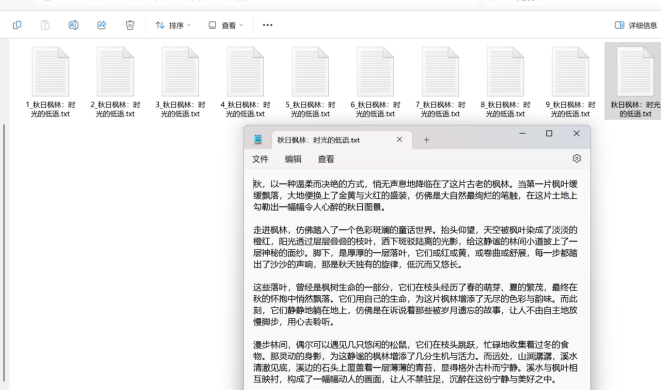The image size is (662, 390).
Task: Open the Notepad 文件 menu
Action: pos(260,159)
